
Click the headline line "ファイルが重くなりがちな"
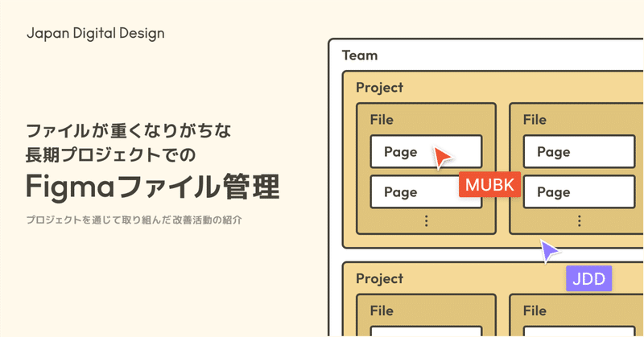pos(129,131)
